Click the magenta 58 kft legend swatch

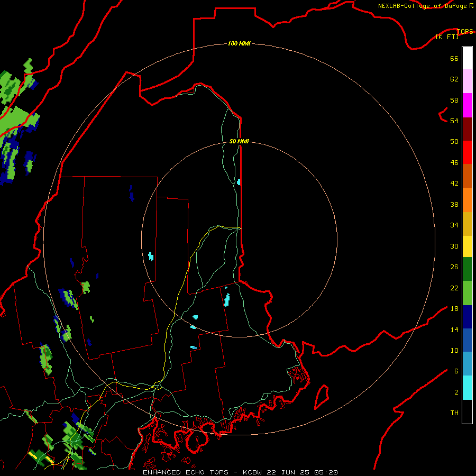point(467,105)
